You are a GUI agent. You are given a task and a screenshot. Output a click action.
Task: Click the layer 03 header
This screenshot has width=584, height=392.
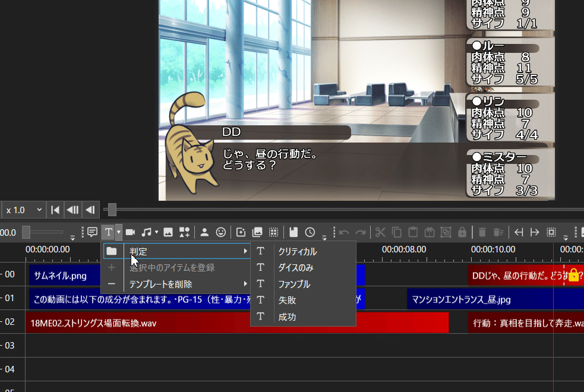click(x=12, y=346)
